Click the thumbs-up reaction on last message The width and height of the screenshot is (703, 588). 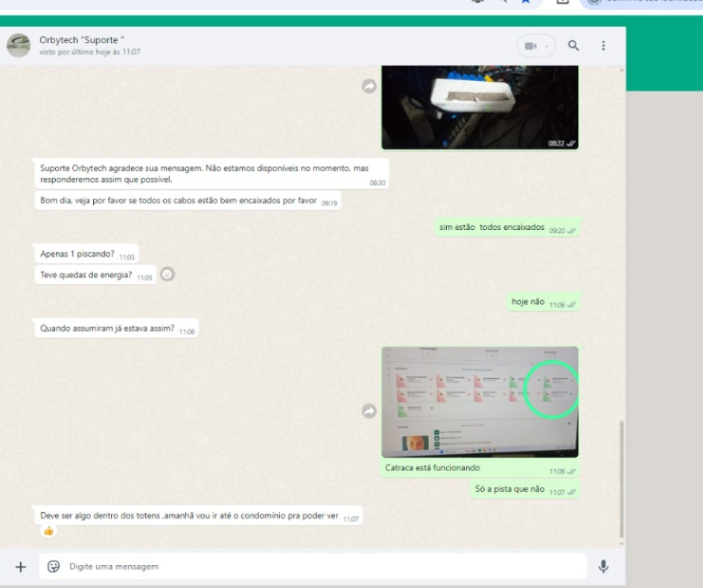tap(48, 531)
